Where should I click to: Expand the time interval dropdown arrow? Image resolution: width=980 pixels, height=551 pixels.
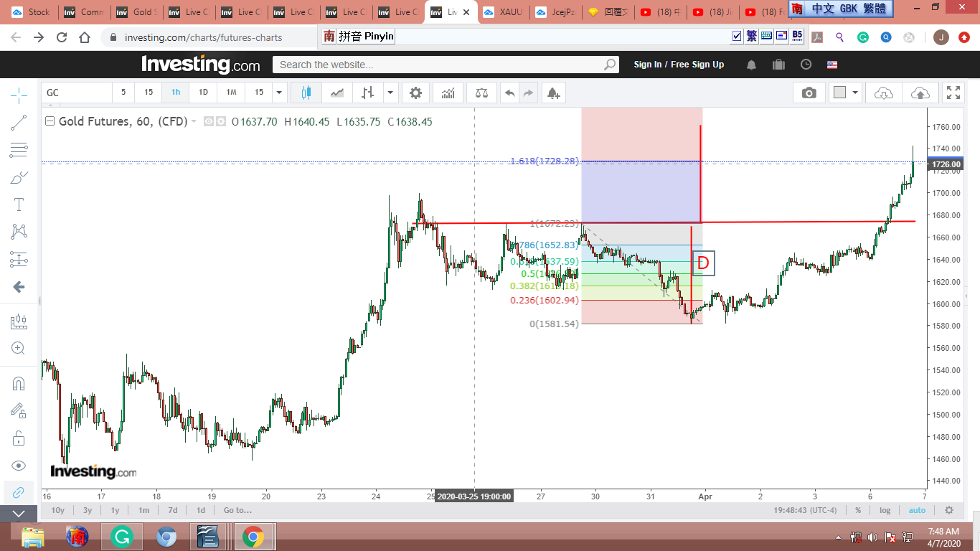[279, 93]
